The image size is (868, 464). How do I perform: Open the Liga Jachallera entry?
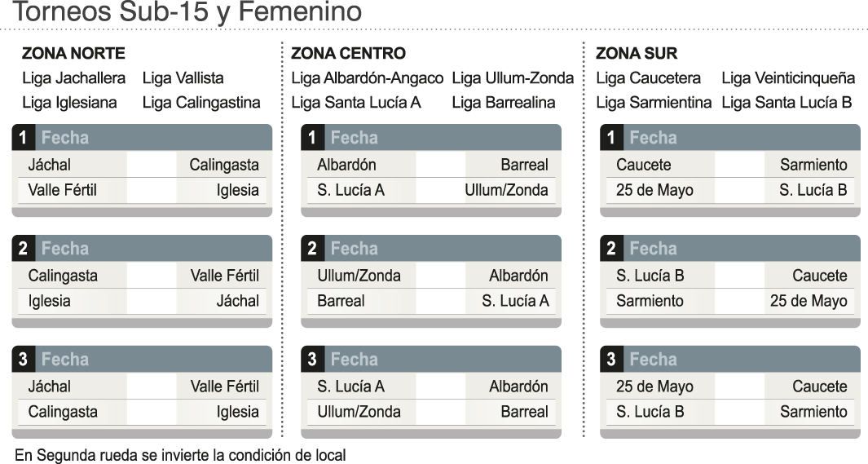[x=74, y=78]
